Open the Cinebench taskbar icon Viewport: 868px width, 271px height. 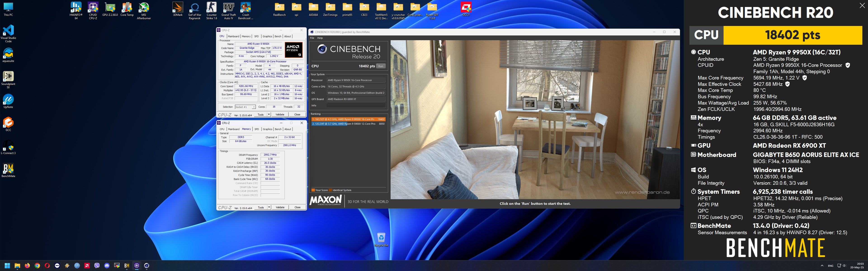[146, 266]
